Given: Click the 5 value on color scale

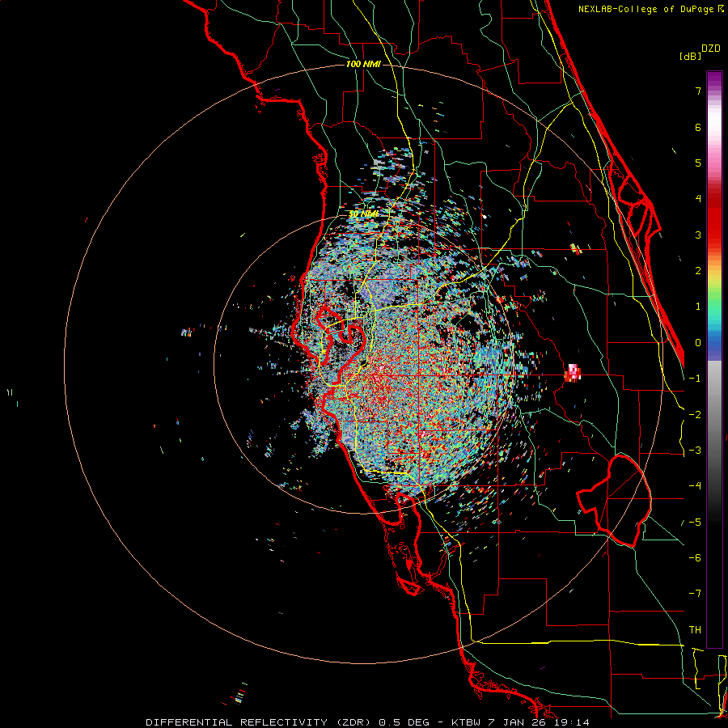Looking at the screenshot, I should [x=698, y=163].
